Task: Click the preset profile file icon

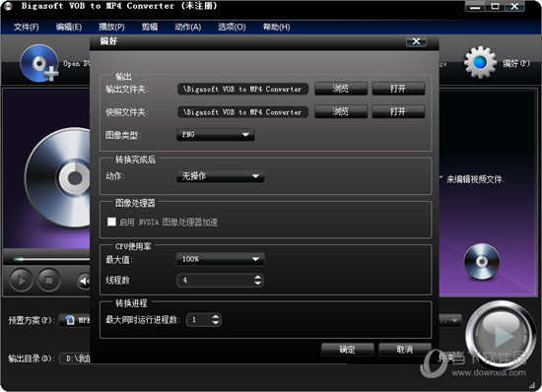Action: (x=70, y=320)
